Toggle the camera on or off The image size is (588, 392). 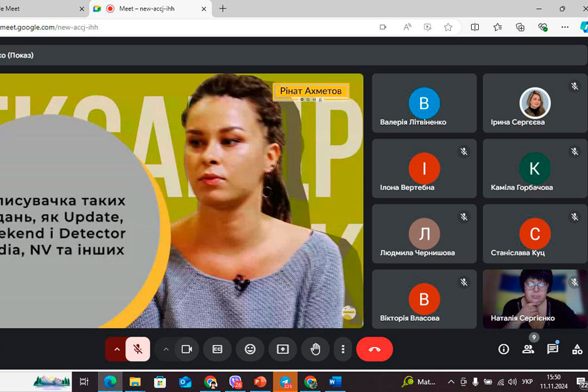(186, 349)
